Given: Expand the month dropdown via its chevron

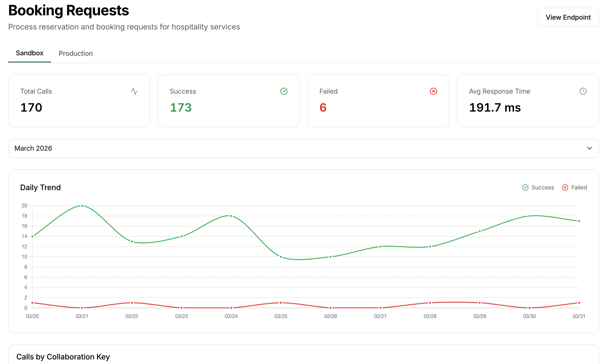Looking at the screenshot, I should click(x=589, y=148).
